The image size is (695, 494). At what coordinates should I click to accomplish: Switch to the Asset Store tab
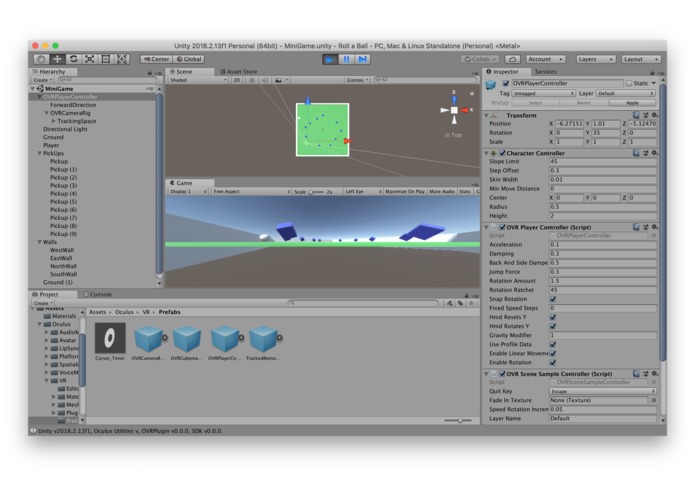[238, 72]
